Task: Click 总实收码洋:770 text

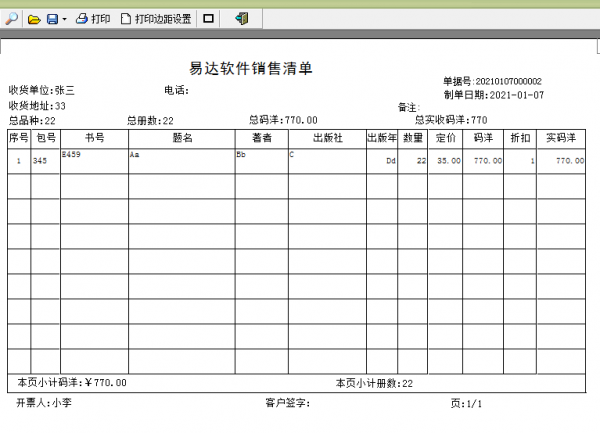Action: 451,120
